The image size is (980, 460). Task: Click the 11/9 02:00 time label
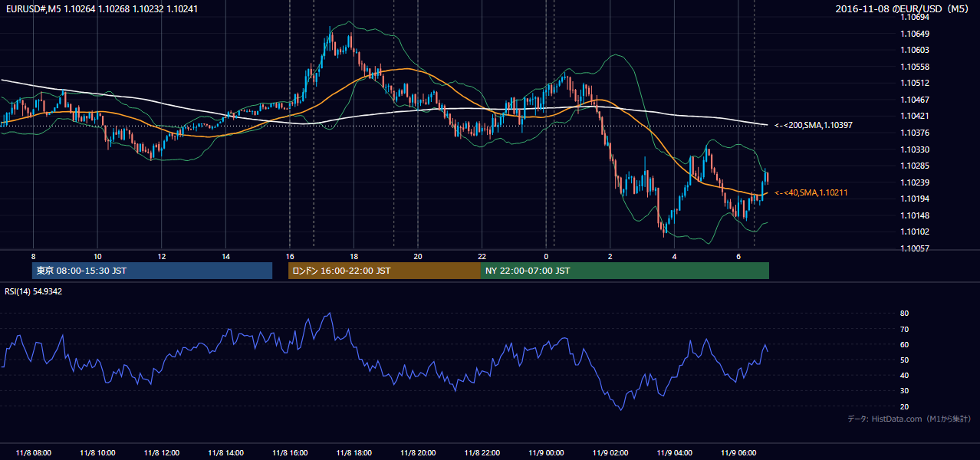610,452
